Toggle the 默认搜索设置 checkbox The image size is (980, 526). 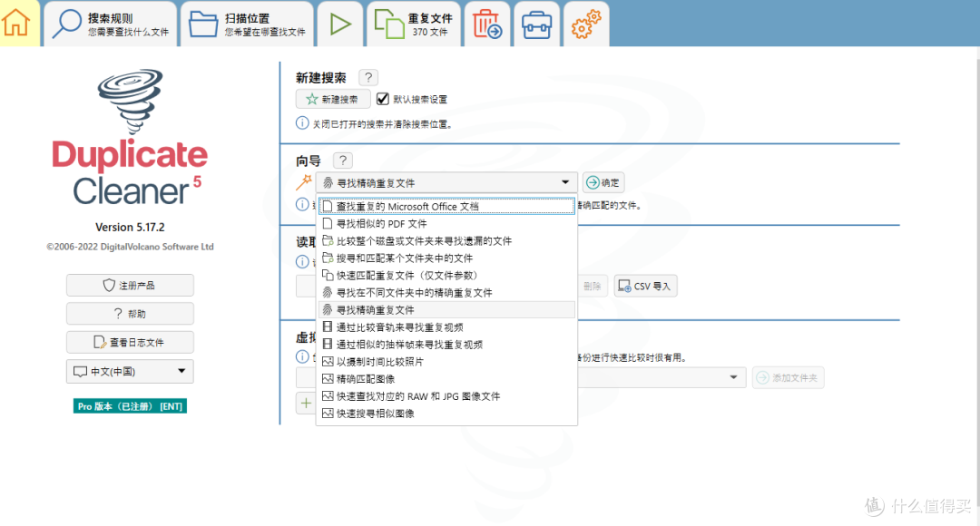(x=383, y=100)
